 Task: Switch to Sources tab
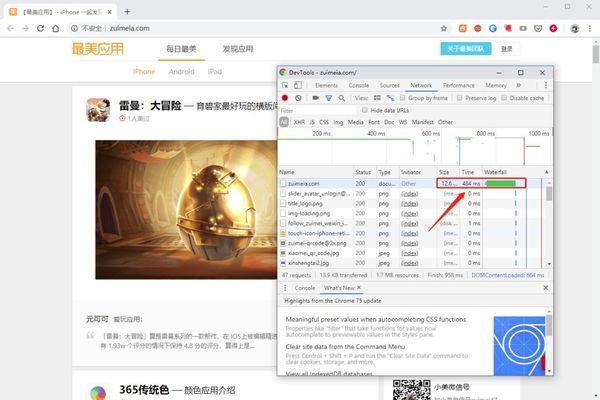pos(390,85)
